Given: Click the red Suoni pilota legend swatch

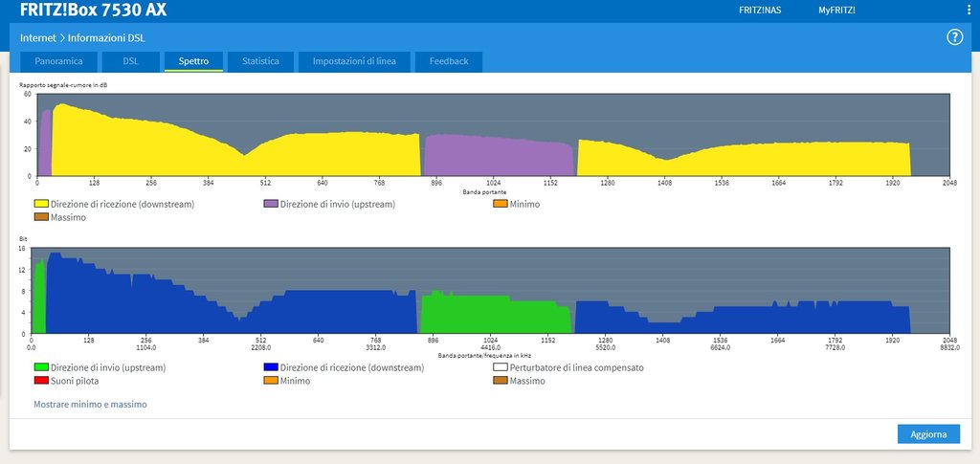Looking at the screenshot, I should [x=41, y=381].
